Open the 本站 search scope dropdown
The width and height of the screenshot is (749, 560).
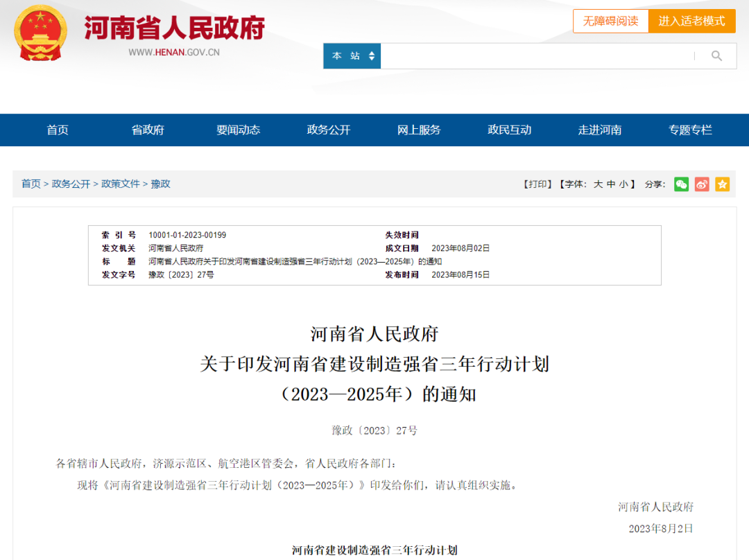352,56
